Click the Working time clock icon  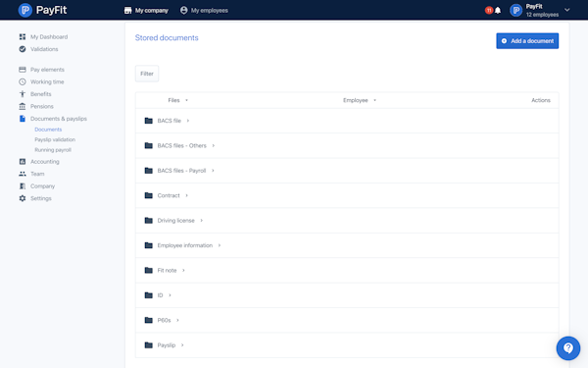(23, 81)
